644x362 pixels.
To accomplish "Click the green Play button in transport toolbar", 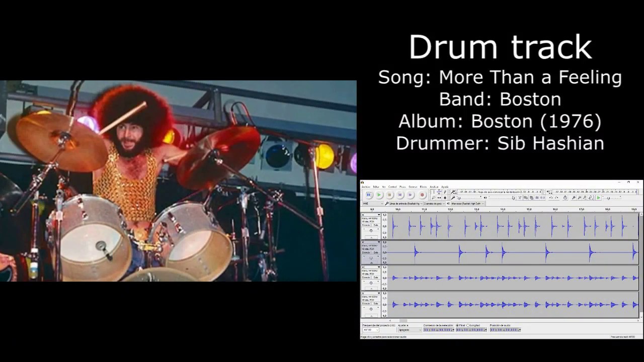I will coord(379,195).
